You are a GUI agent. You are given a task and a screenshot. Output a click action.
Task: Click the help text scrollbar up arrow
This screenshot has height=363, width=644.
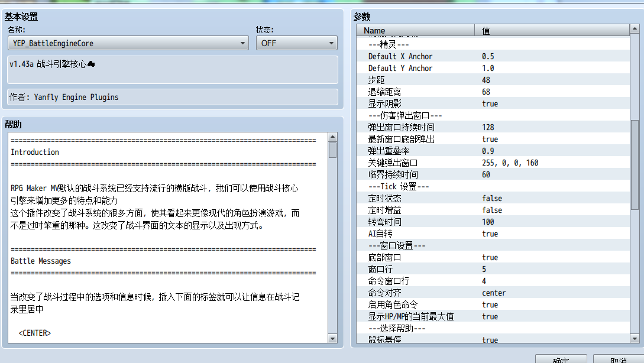[333, 137]
